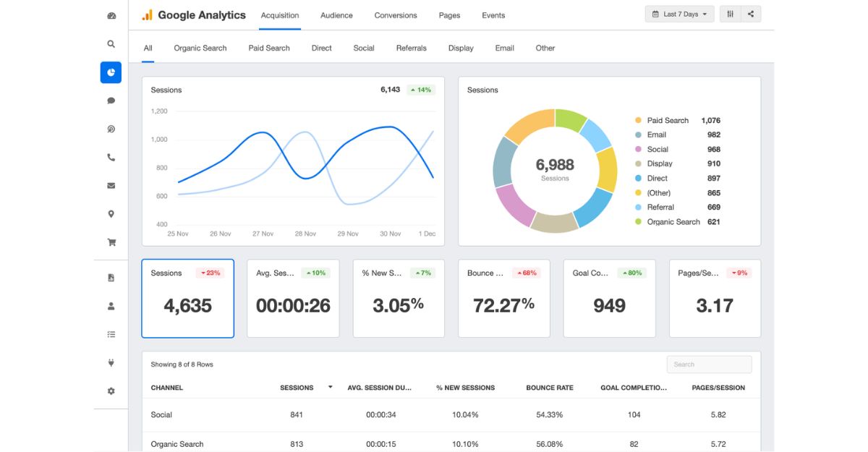Click the Referral legend entry
The image size is (868, 452).
coord(677,207)
